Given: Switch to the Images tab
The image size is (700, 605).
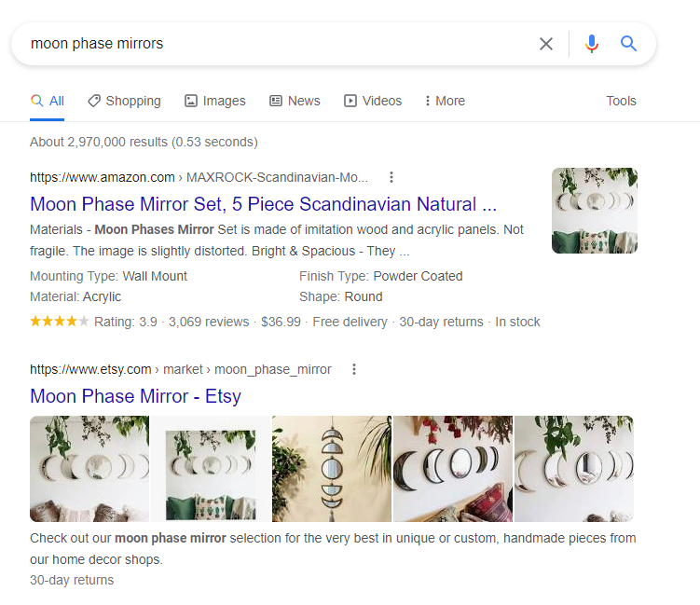Looking at the screenshot, I should coord(214,101).
